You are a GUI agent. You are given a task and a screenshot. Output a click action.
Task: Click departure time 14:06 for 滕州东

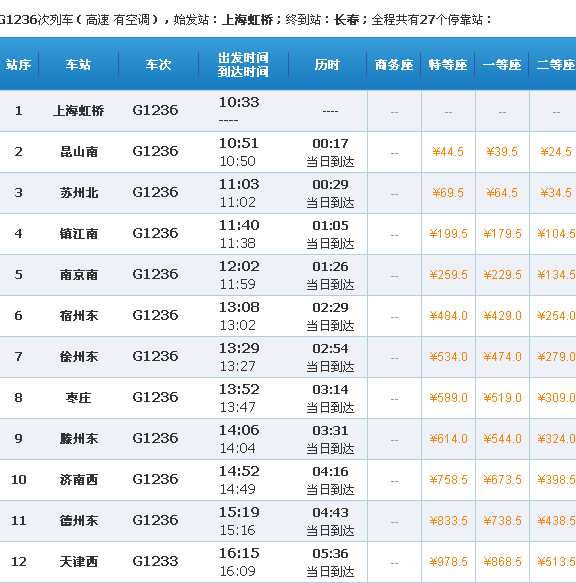239,430
